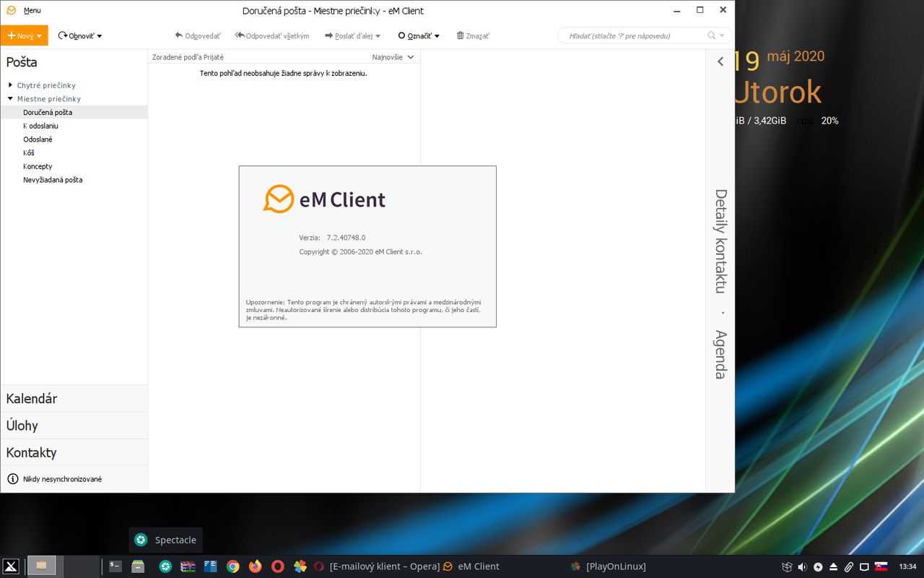Image resolution: width=924 pixels, height=578 pixels.
Task: Click the 13:34 taskbar clock
Action: [907, 566]
